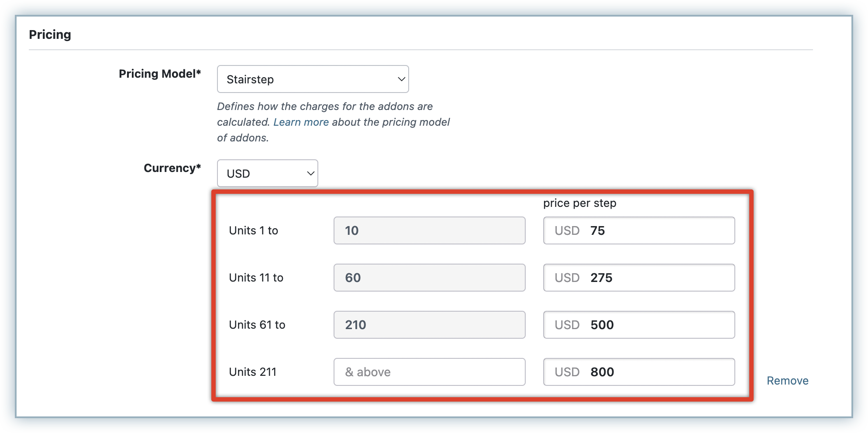This screenshot has width=868, height=433.
Task: Click the 'Pricing' section heading
Action: pyautogui.click(x=50, y=34)
